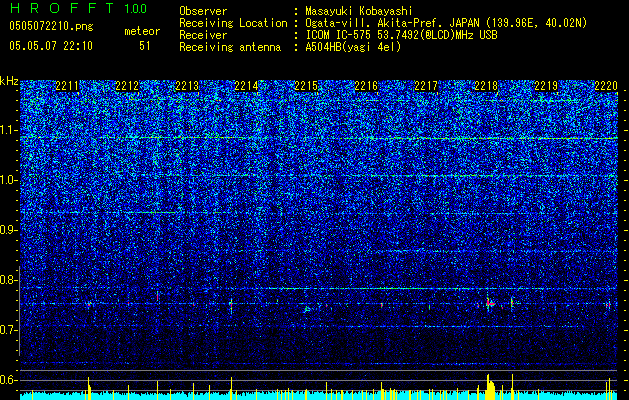Screen dimensions: 629x400
Task: Select the Ogata-vill. Akita-Pref. JAPAN location text
Action: (446, 23)
